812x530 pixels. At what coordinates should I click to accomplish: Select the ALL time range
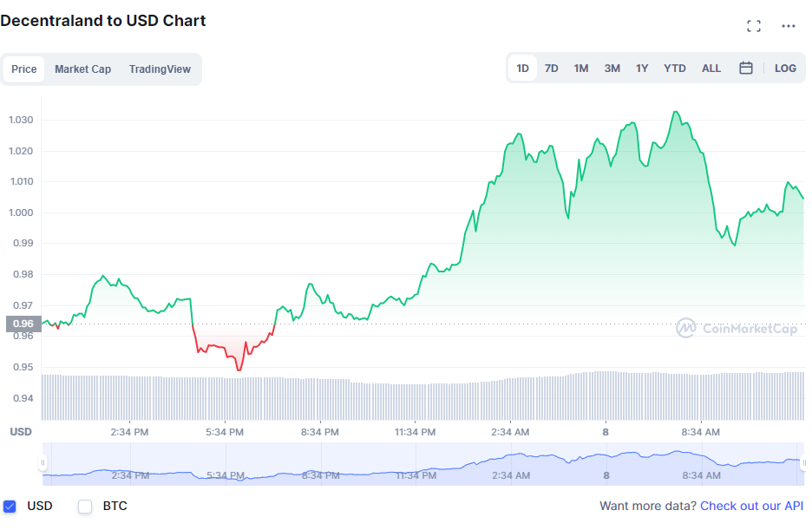tap(711, 69)
